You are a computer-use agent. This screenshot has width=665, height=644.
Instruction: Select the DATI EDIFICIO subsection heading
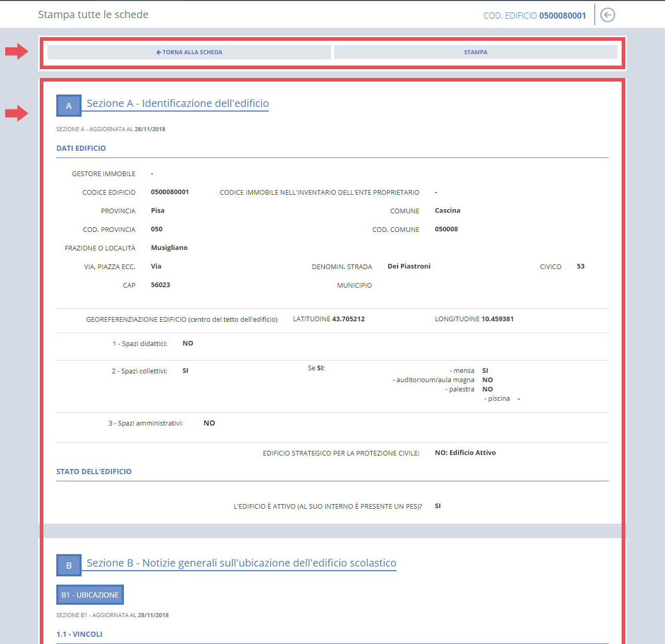81,148
